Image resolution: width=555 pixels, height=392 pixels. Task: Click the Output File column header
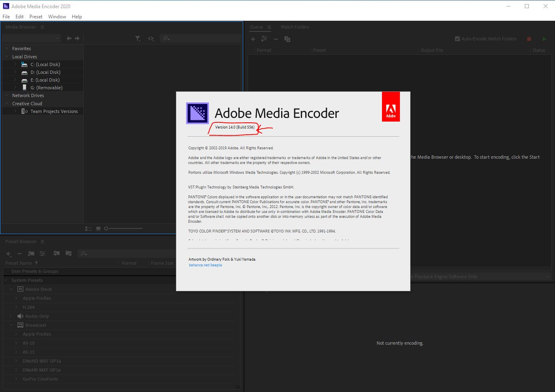coord(432,50)
